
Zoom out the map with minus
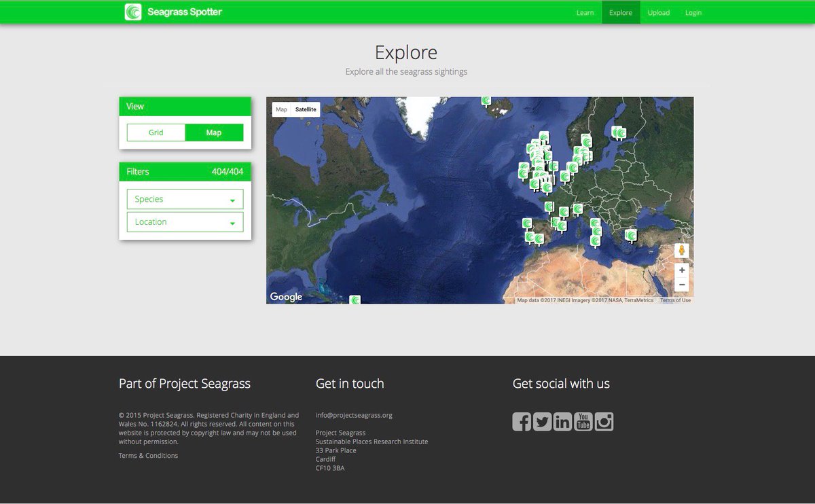[x=682, y=285]
